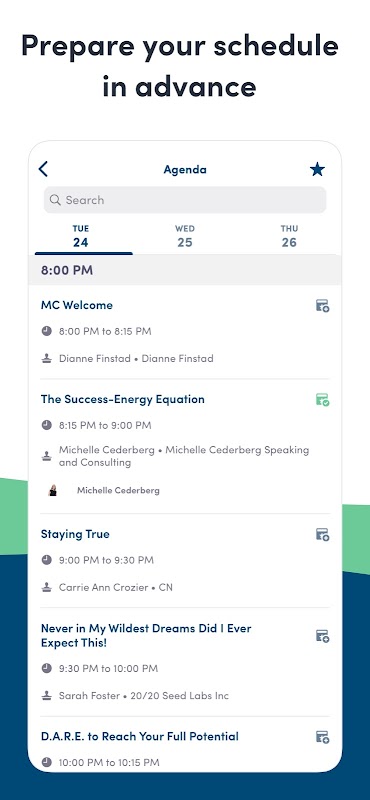Screen dimensions: 370x800
Task: Open the Staying True session
Action: click(x=75, y=534)
